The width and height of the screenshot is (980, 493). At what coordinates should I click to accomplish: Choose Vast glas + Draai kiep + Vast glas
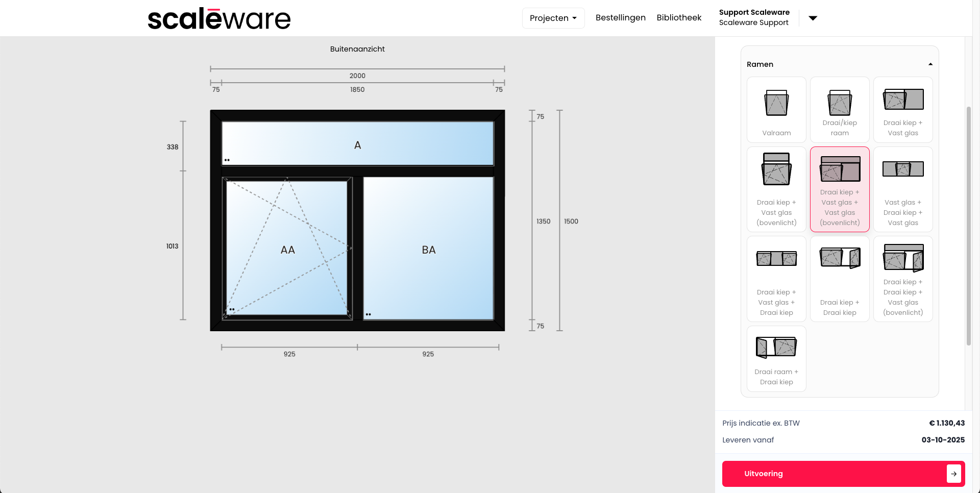[903, 189]
